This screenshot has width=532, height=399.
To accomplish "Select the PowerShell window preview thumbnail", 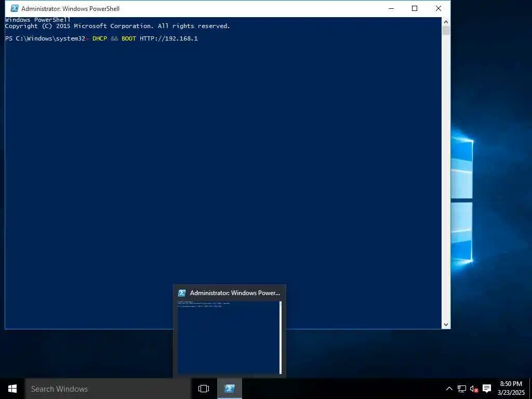I will [230, 337].
